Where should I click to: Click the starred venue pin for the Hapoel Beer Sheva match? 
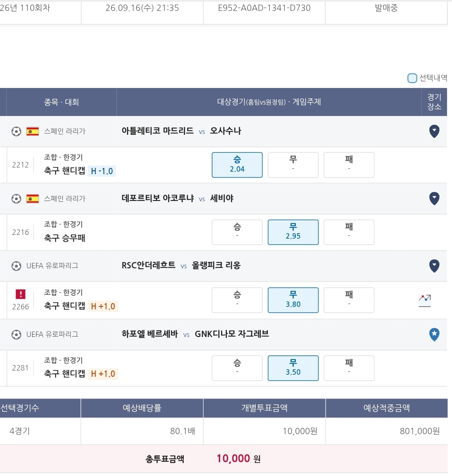[x=434, y=334]
